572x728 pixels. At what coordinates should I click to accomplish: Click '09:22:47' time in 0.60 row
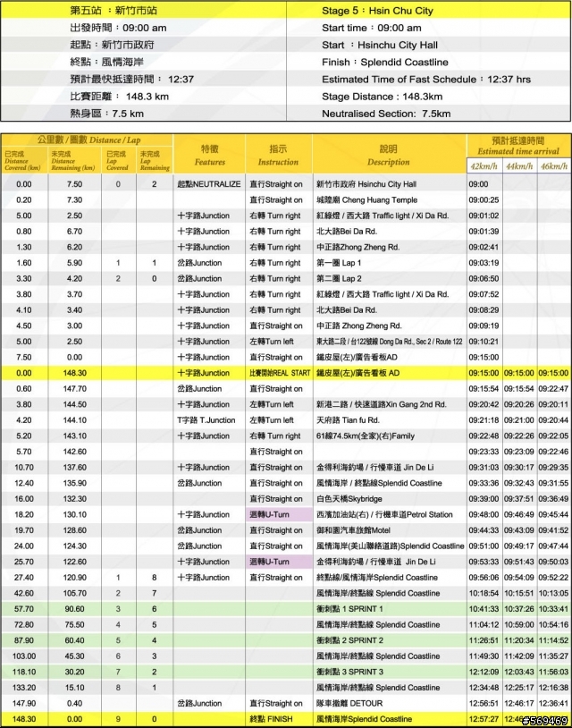pos(553,389)
